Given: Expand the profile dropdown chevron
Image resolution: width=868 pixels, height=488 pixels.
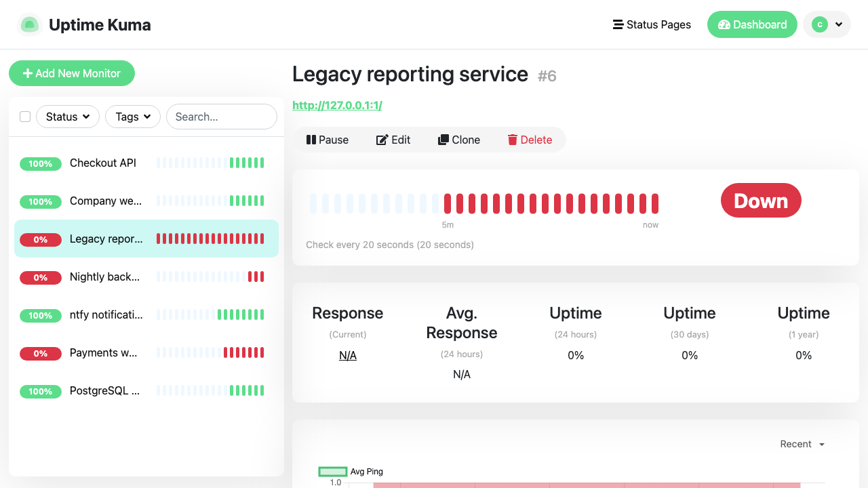Looking at the screenshot, I should click(839, 24).
